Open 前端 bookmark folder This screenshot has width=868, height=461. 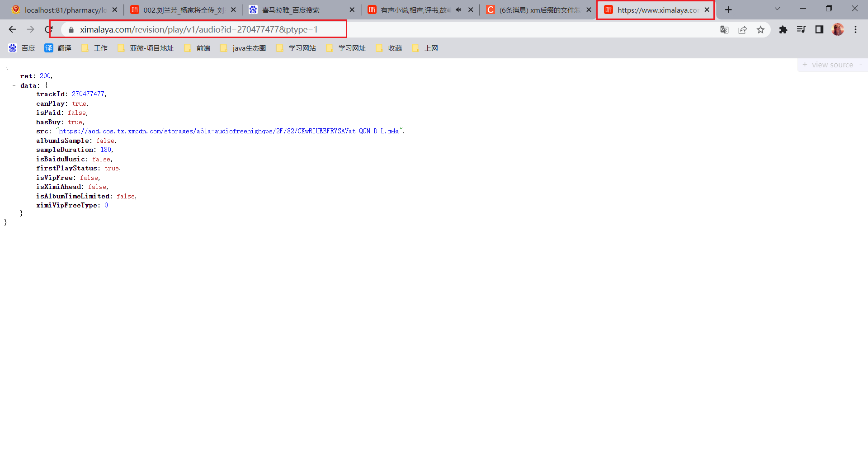pyautogui.click(x=197, y=48)
